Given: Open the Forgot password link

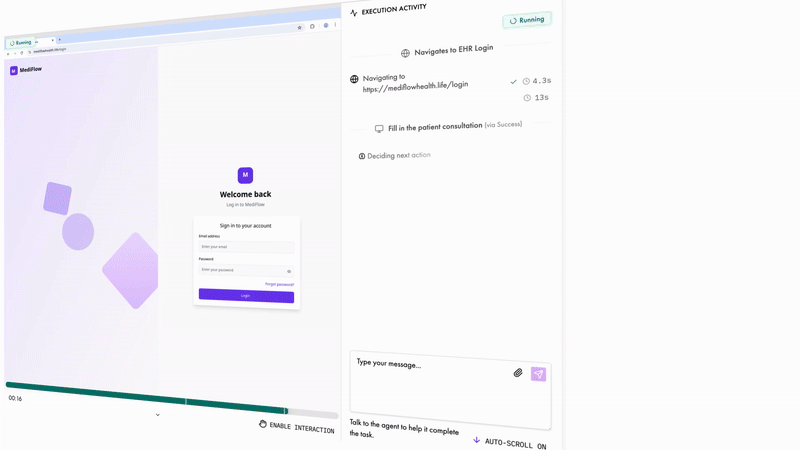Looking at the screenshot, I should (x=279, y=284).
